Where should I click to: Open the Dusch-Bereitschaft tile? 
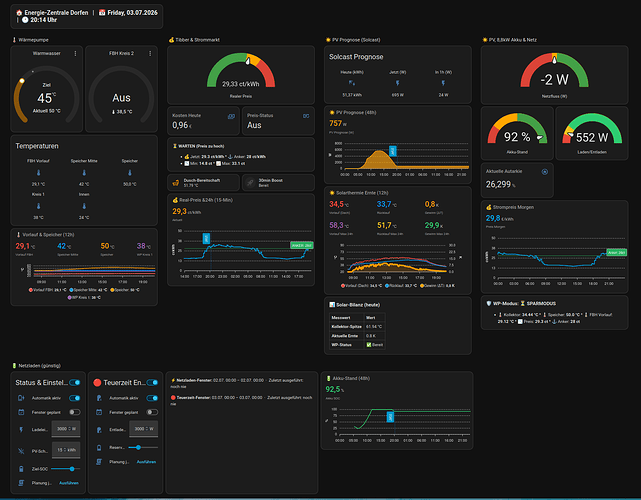click(204, 183)
